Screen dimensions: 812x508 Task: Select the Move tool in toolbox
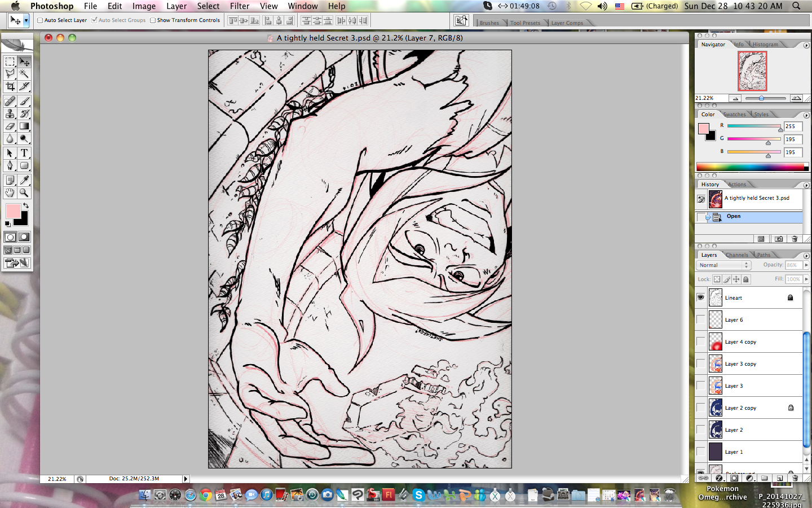pos(24,62)
